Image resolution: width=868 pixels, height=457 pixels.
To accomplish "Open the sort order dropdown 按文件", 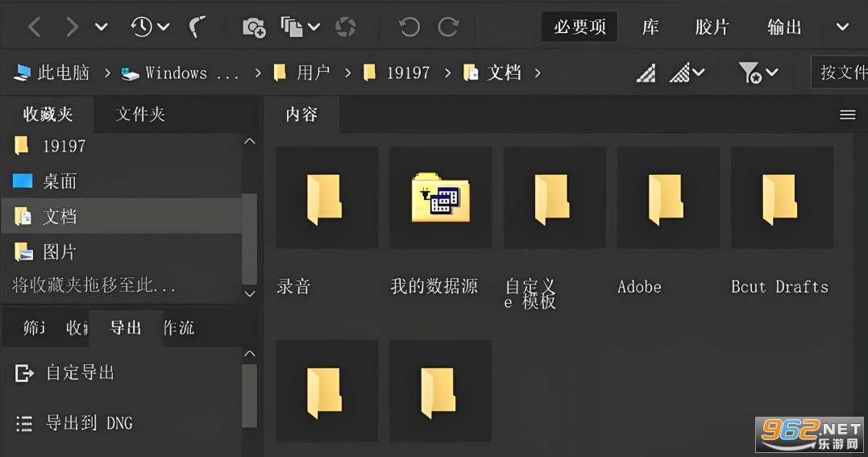I will tap(839, 72).
